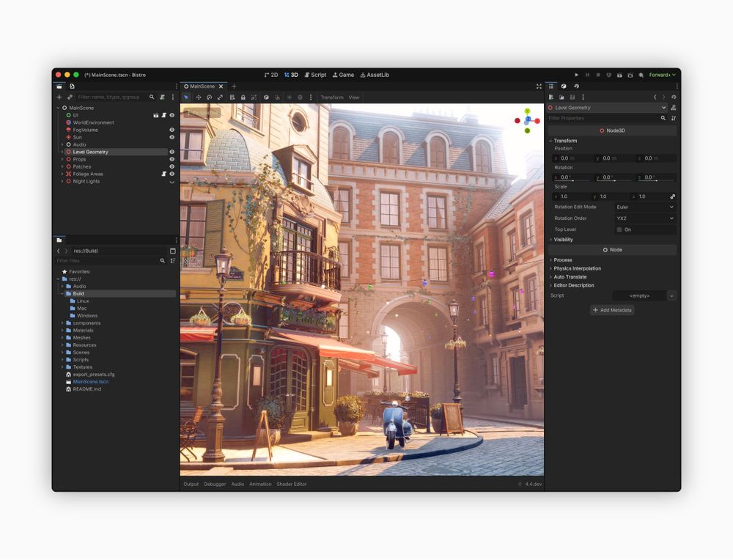Open the Inspector object history list icon
Image resolution: width=733 pixels, height=560 pixels.
click(x=674, y=97)
